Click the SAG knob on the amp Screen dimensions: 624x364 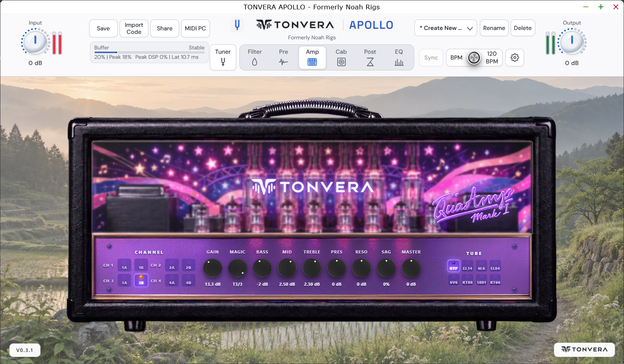[x=386, y=268]
